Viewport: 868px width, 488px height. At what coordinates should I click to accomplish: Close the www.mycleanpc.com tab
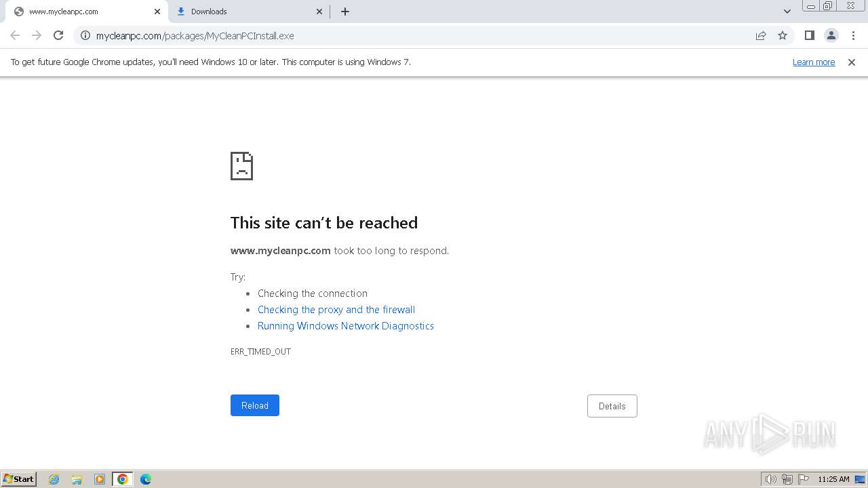point(157,12)
